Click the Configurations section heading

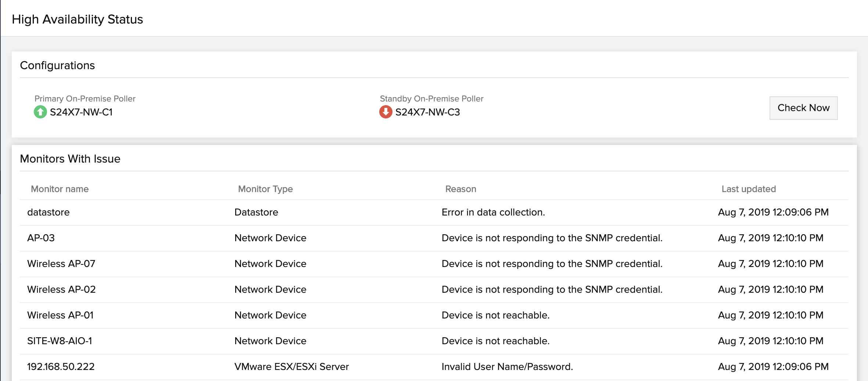pyautogui.click(x=58, y=65)
